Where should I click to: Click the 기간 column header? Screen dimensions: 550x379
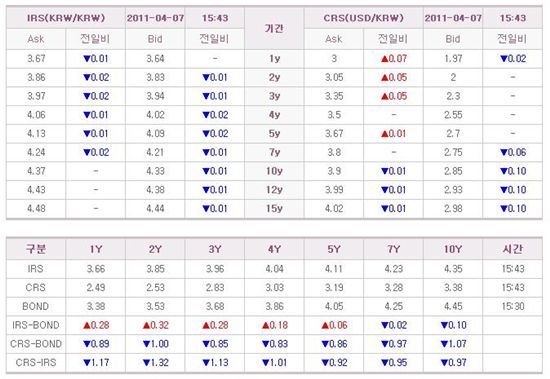[x=274, y=28]
